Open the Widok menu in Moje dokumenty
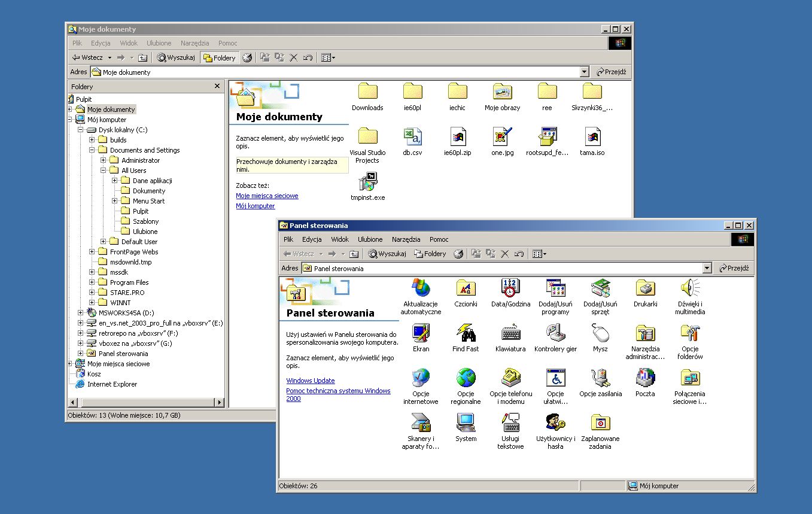Image resolution: width=812 pixels, height=514 pixels. pyautogui.click(x=129, y=43)
